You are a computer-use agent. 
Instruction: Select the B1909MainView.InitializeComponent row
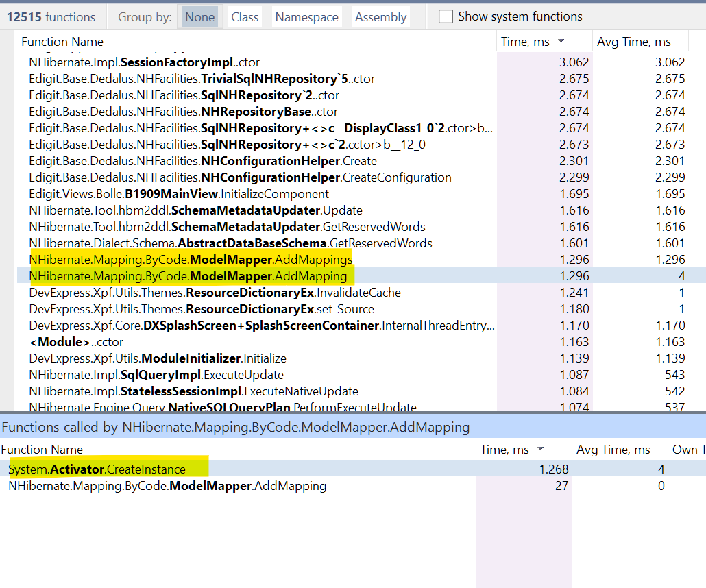tap(361, 194)
